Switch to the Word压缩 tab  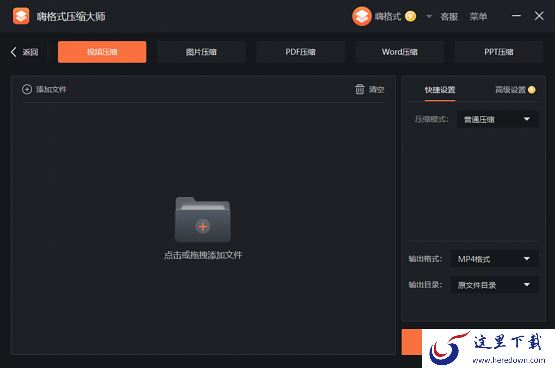[399, 52]
